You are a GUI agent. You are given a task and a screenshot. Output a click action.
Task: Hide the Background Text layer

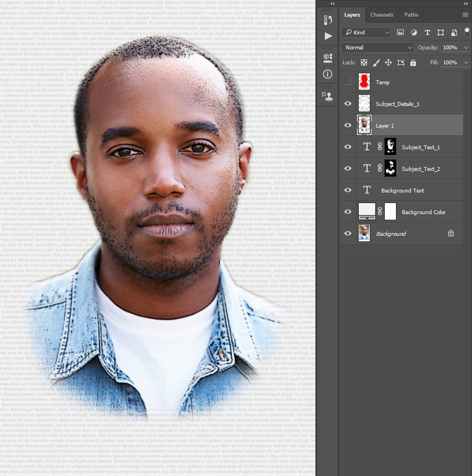pyautogui.click(x=348, y=190)
